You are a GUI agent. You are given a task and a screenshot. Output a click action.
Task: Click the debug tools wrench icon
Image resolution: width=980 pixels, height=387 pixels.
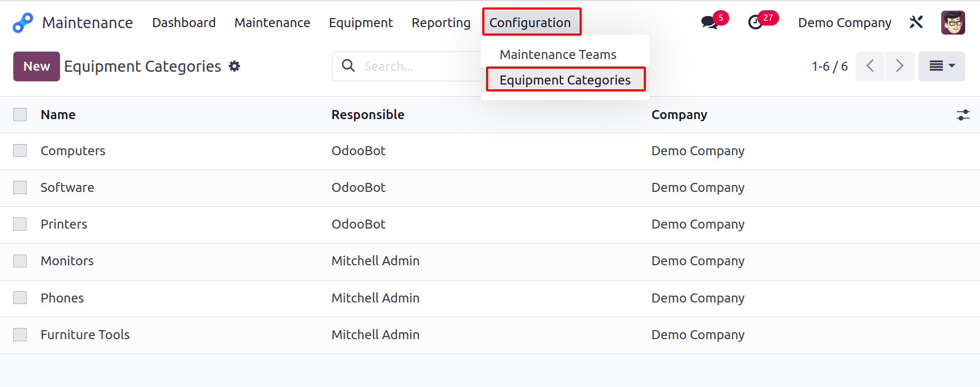click(916, 22)
